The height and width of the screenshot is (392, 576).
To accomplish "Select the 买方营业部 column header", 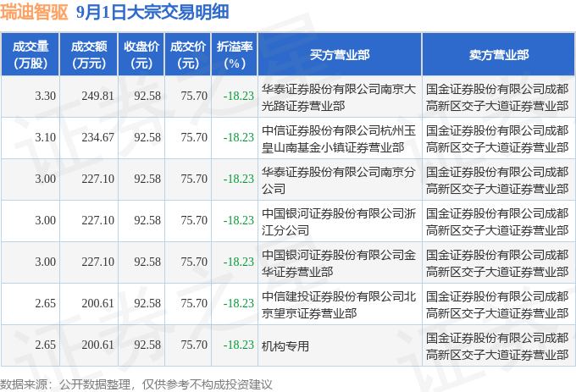I will 340,55.
